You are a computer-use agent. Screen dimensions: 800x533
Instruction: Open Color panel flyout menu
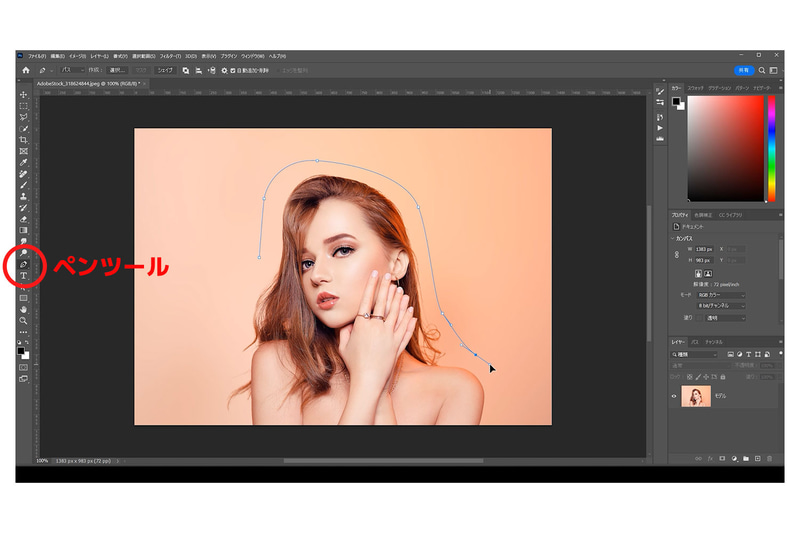point(780,88)
